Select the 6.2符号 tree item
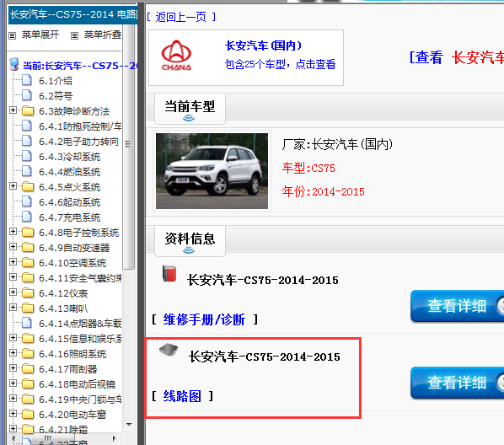The height and width of the screenshot is (445, 504). coord(56,96)
